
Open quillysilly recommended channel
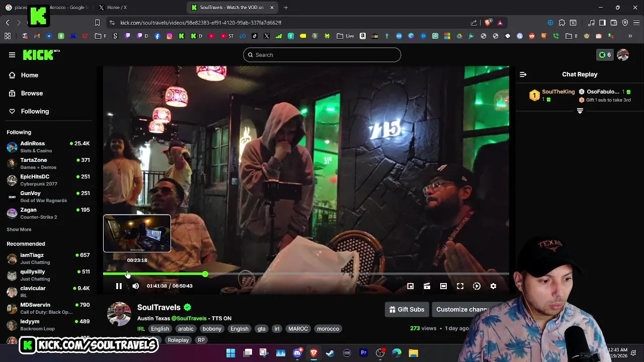[x=48, y=275]
